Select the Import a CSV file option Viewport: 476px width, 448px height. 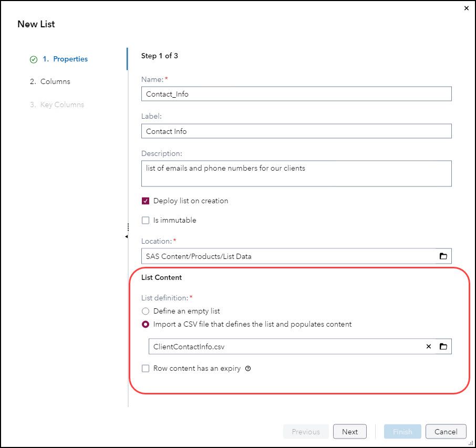[146, 324]
